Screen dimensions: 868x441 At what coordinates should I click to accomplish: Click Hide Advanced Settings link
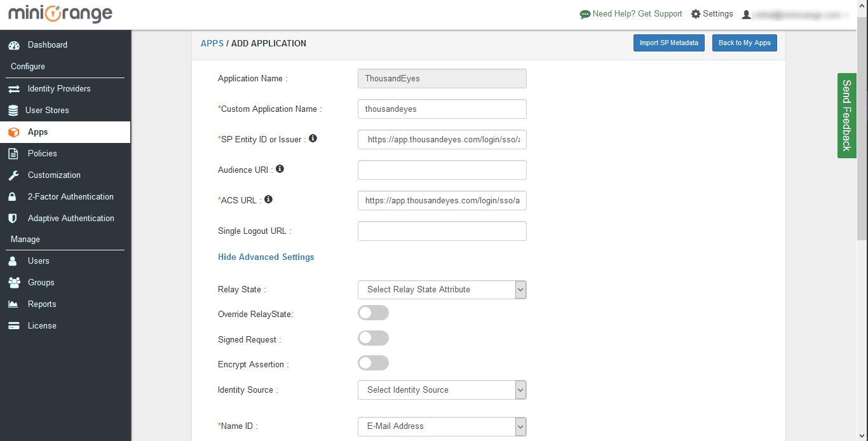pyautogui.click(x=266, y=257)
